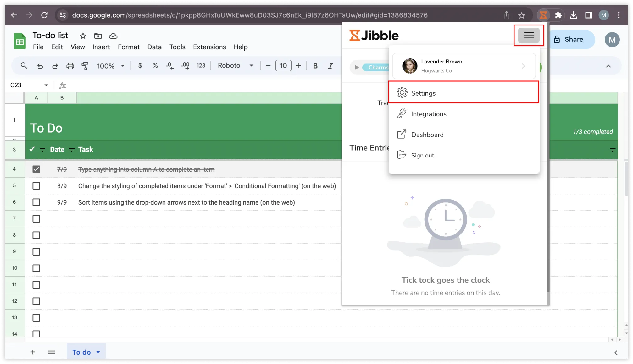
Task: Open the Extensions menu
Action: click(209, 47)
